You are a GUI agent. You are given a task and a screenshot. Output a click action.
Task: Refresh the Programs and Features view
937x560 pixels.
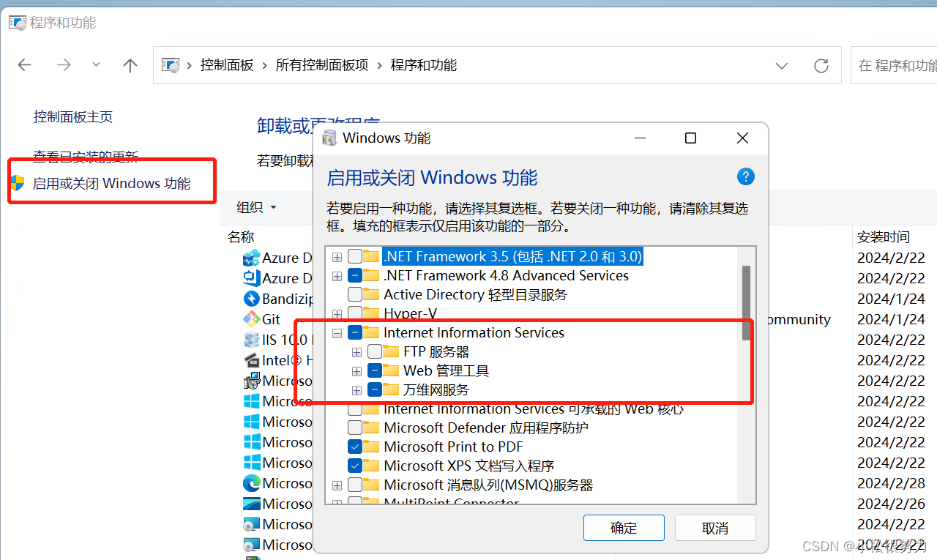pos(821,65)
